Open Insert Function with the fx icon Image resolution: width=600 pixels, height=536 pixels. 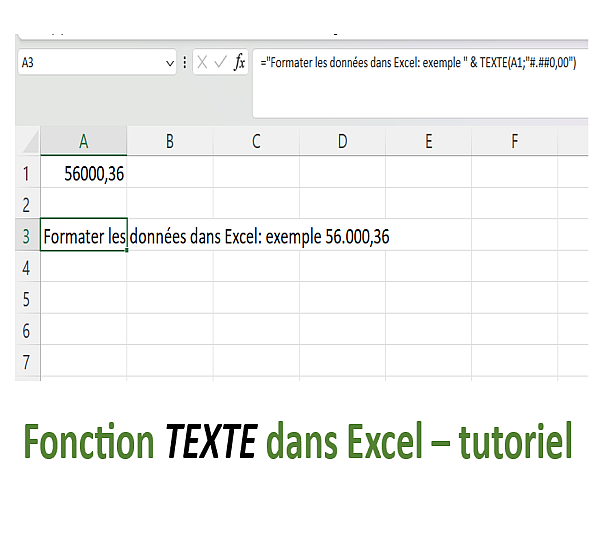(239, 62)
